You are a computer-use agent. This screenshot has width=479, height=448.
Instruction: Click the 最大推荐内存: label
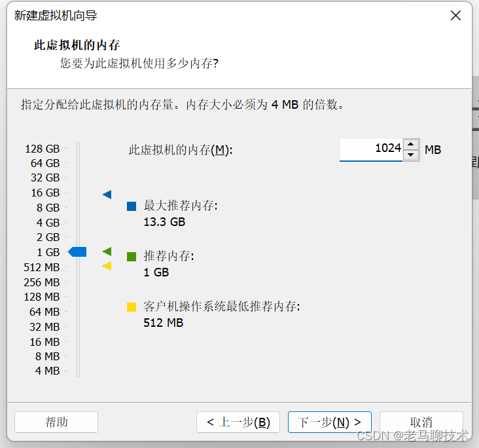(x=181, y=206)
